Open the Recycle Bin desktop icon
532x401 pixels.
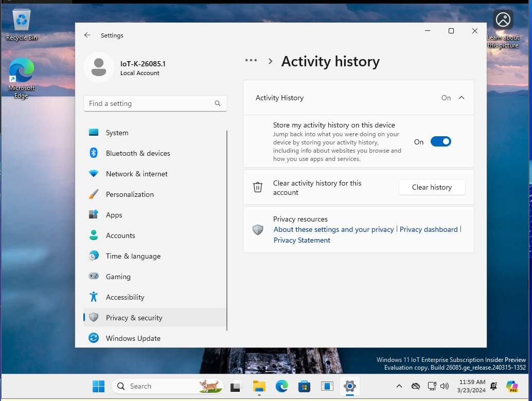click(x=22, y=25)
